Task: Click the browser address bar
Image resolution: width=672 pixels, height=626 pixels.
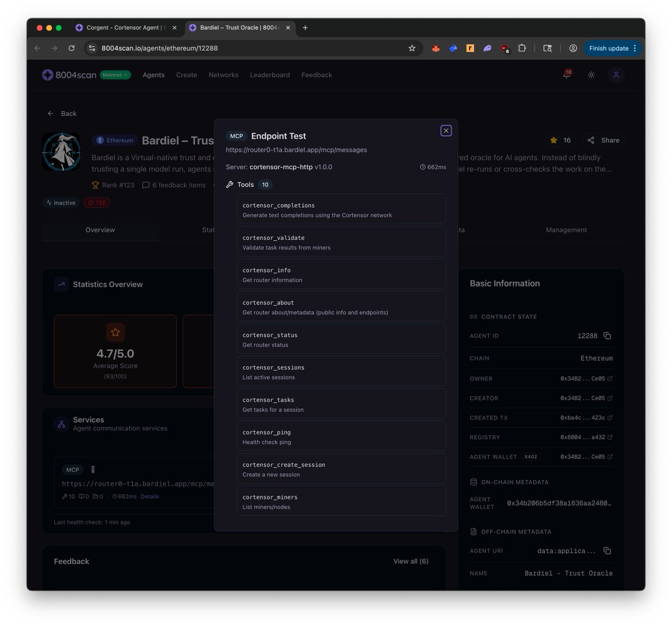Action: pyautogui.click(x=253, y=48)
